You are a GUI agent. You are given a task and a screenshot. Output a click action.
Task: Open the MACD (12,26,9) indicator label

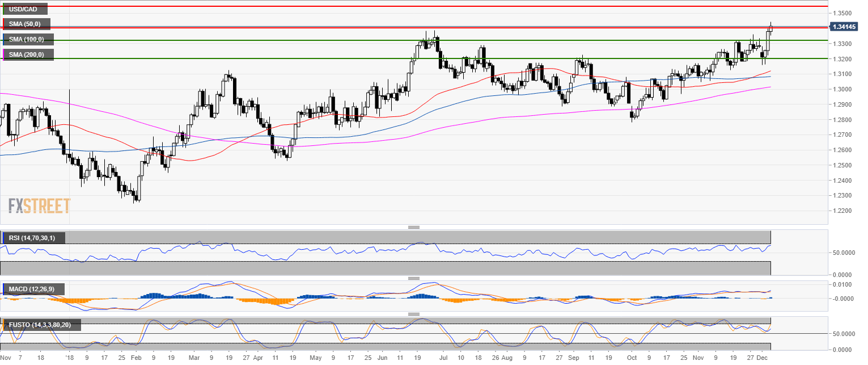pyautogui.click(x=32, y=290)
